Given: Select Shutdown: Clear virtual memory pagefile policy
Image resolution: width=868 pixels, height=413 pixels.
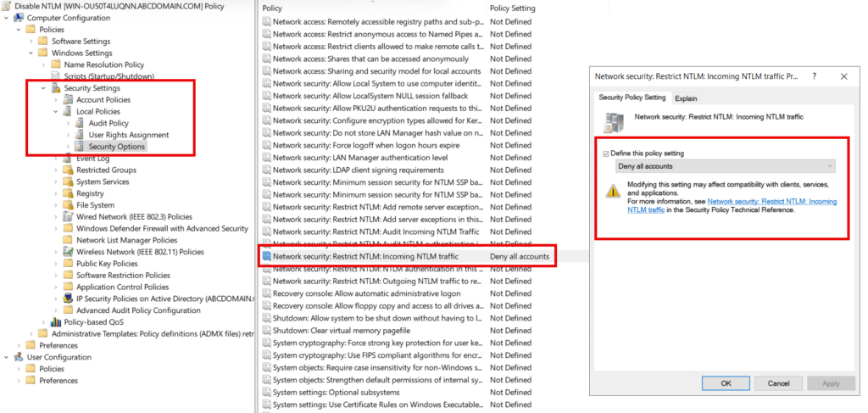Looking at the screenshot, I should (x=342, y=331).
